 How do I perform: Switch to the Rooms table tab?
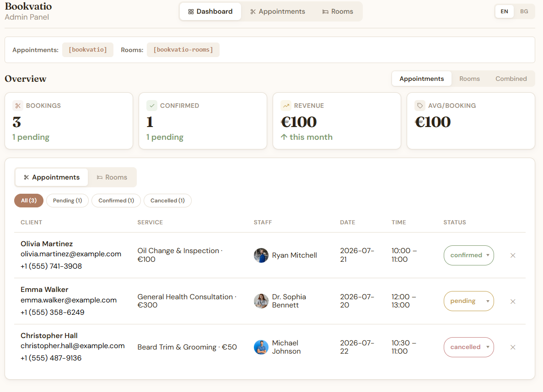112,177
